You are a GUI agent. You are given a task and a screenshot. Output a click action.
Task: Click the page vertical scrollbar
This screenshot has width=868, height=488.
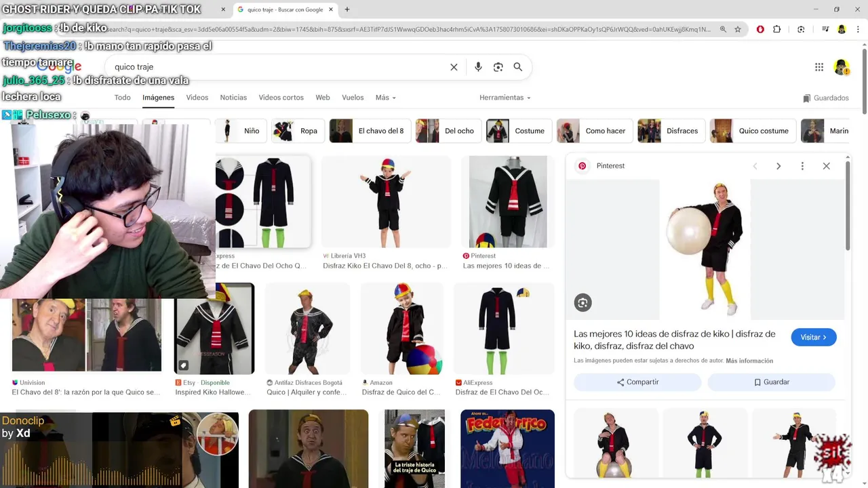865,81
